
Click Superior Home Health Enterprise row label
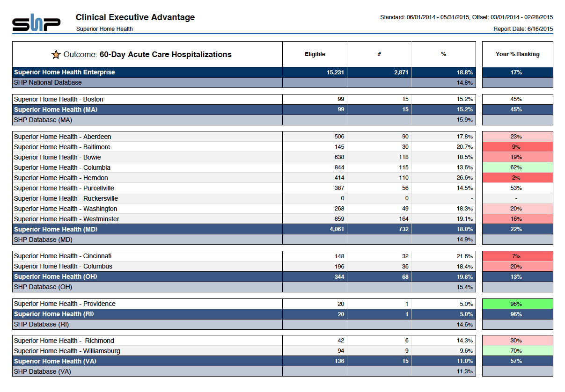pyautogui.click(x=65, y=73)
